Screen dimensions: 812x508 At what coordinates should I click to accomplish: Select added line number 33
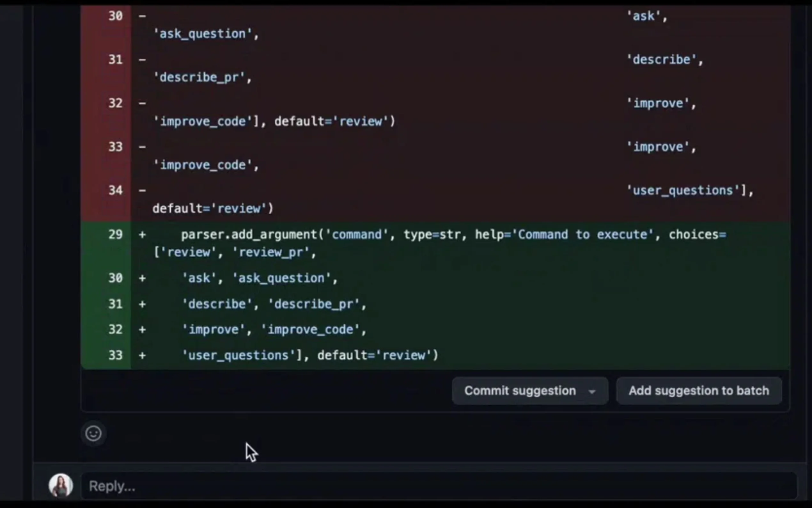[115, 355]
